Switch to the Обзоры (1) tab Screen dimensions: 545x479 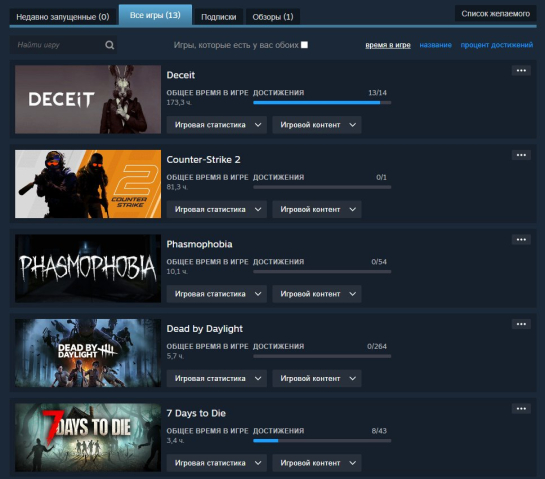[x=273, y=17]
